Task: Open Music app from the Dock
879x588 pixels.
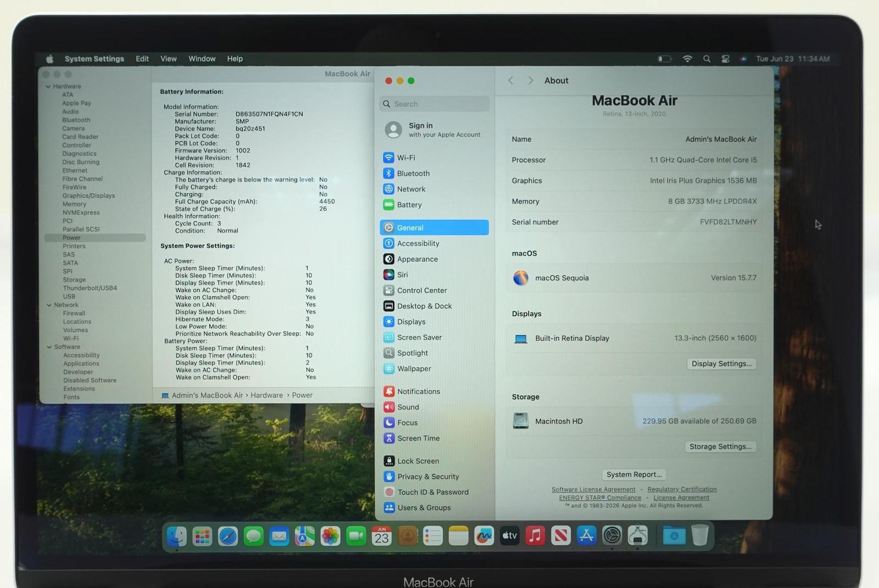Action: [x=535, y=536]
